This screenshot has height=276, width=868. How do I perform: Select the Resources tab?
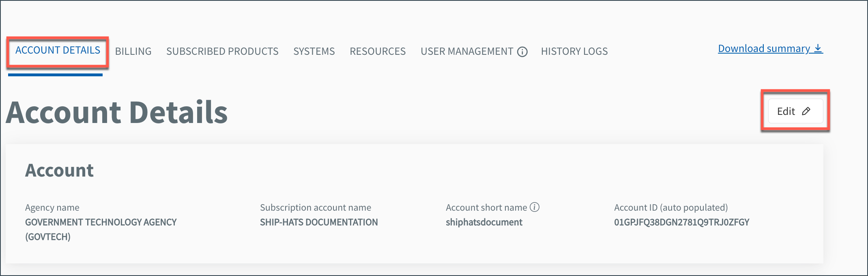click(x=378, y=52)
